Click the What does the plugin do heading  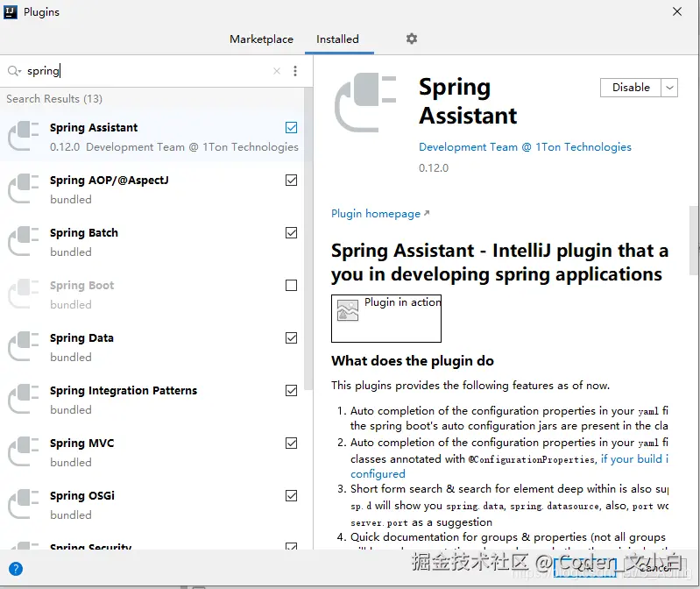[413, 361]
